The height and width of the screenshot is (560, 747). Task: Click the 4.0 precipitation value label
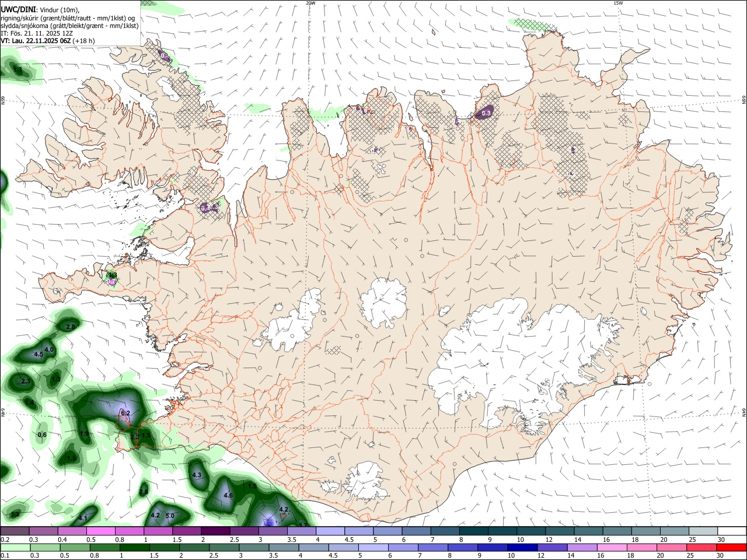click(49, 349)
